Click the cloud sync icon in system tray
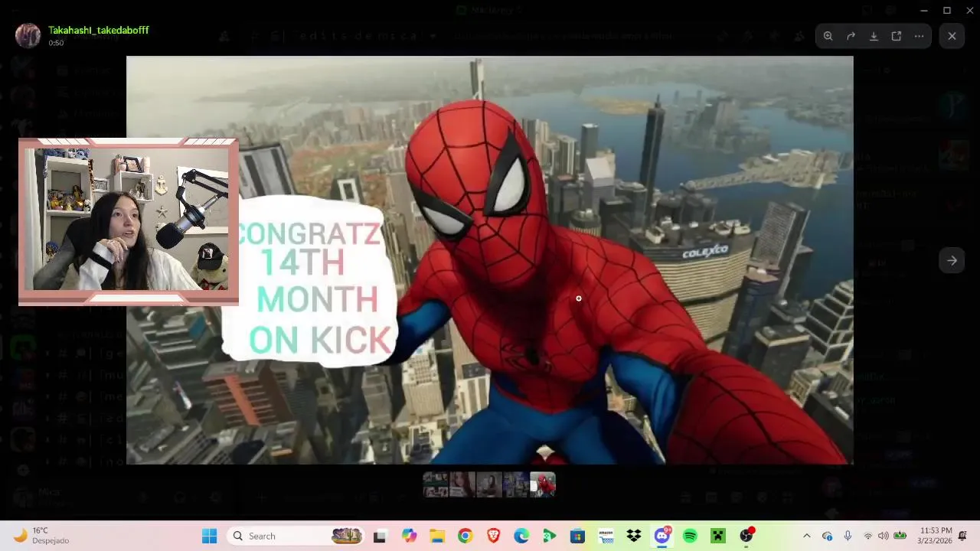This screenshot has height=551, width=980. 827,536
